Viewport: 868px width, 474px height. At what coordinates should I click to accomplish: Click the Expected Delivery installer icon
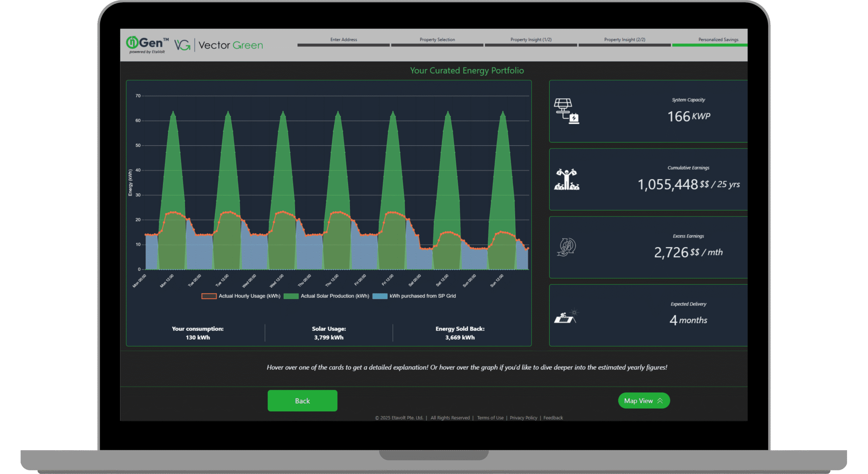565,317
